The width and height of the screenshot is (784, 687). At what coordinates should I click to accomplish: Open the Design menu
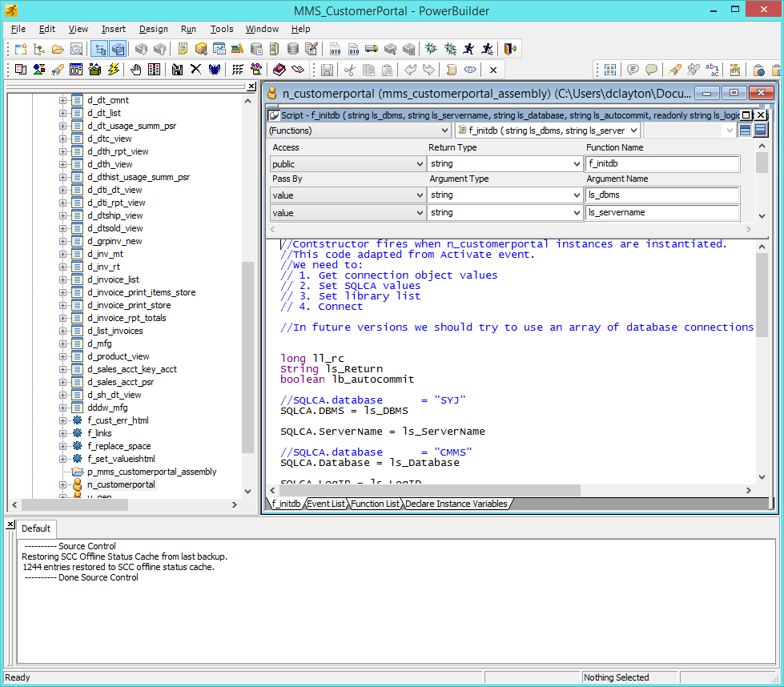pos(154,29)
